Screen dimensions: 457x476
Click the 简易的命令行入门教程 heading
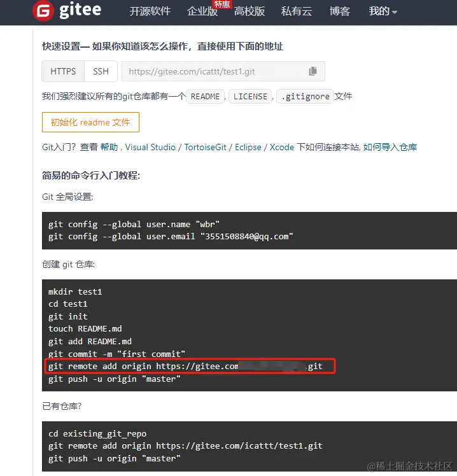pos(91,176)
